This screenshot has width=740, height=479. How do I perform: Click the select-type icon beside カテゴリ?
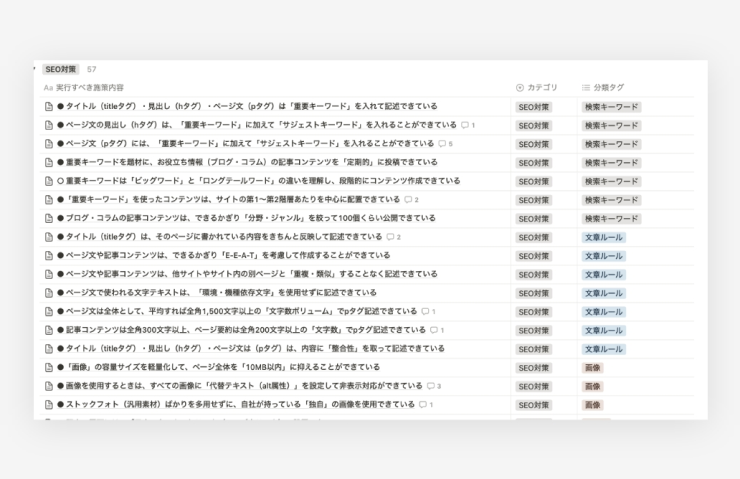pyautogui.click(x=520, y=88)
